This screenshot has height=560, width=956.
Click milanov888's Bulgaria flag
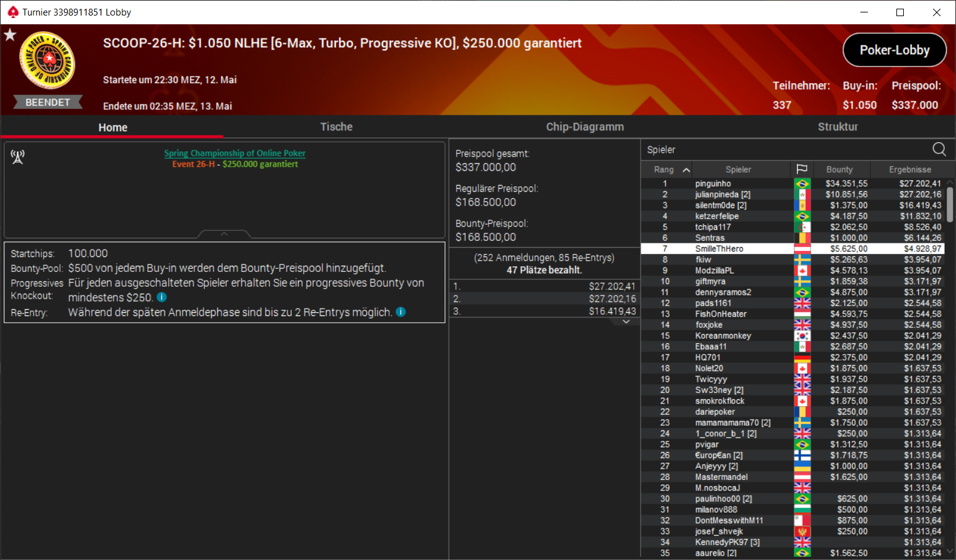tap(802, 510)
